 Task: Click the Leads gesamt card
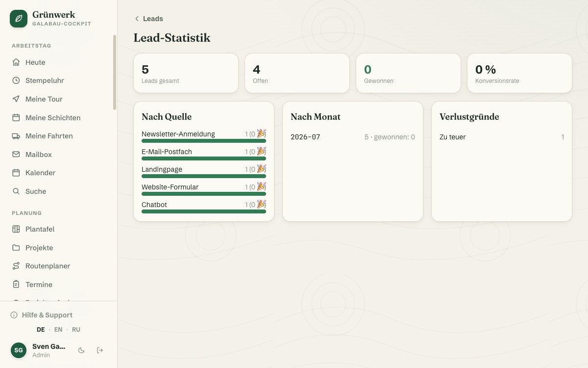186,73
